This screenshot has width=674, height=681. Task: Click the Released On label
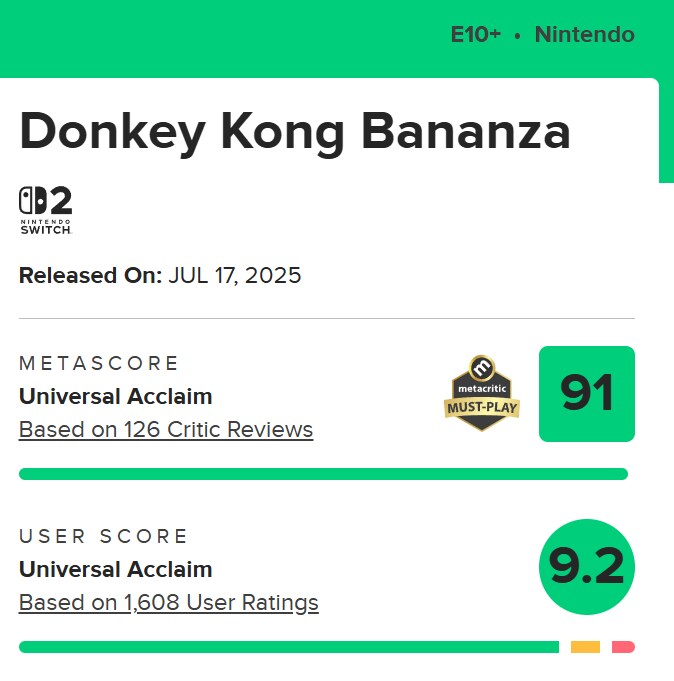point(90,275)
